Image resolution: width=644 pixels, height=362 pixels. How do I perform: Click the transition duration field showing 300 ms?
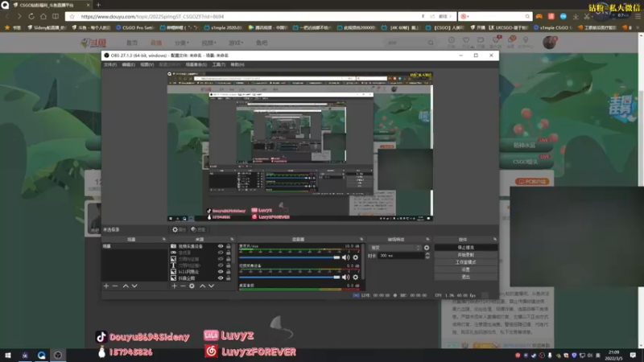401,256
